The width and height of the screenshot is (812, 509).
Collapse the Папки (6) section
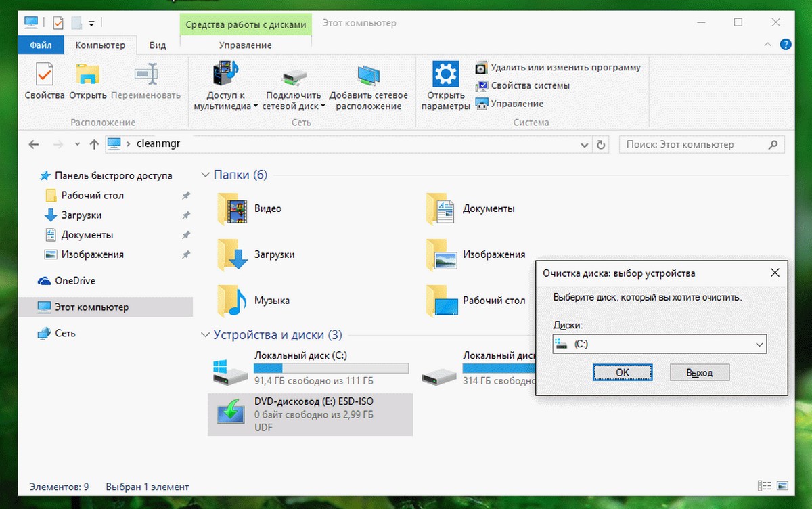point(206,175)
